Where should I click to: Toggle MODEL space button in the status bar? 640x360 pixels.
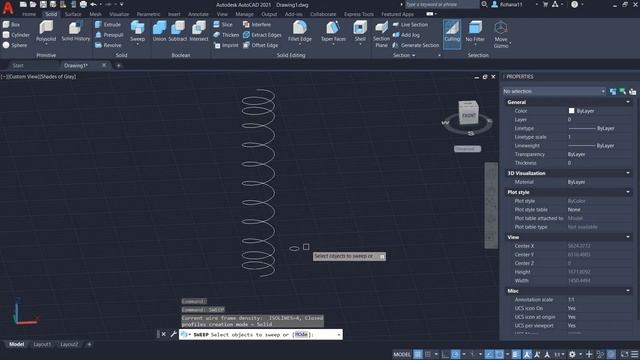pyautogui.click(x=402, y=354)
